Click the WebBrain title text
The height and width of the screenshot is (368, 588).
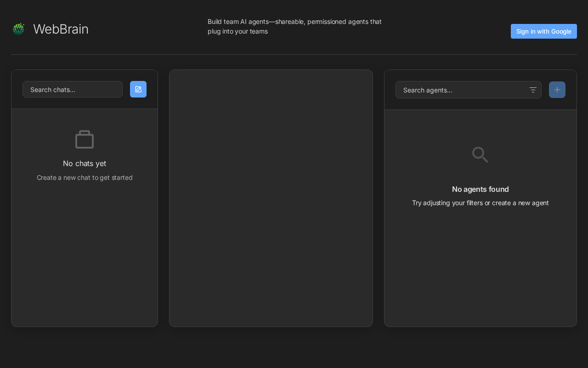pyautogui.click(x=61, y=29)
